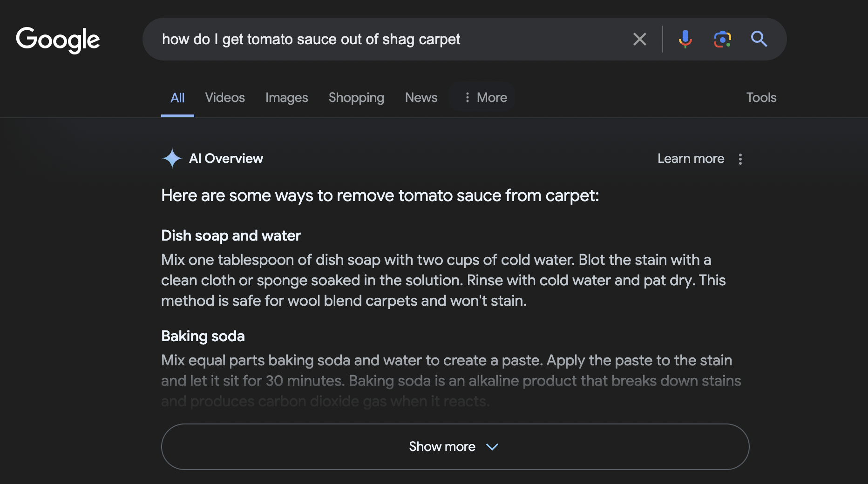Viewport: 868px width, 484px height.
Task: Switch to the Images results tab
Action: coord(286,97)
